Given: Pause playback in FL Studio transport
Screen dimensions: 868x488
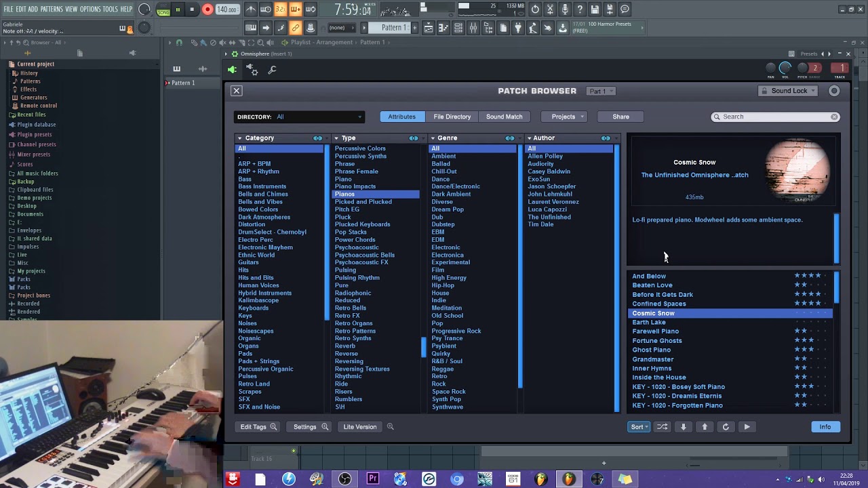Looking at the screenshot, I should (x=178, y=9).
